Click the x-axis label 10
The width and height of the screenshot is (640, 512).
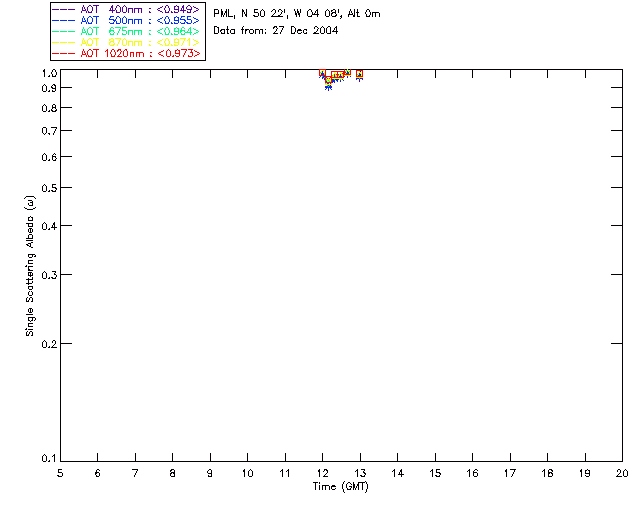(x=247, y=473)
